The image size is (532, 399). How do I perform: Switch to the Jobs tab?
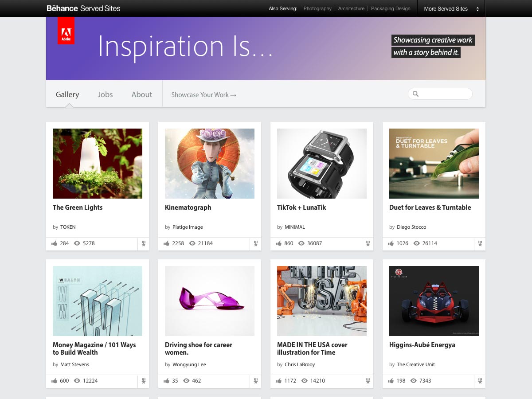tap(105, 94)
